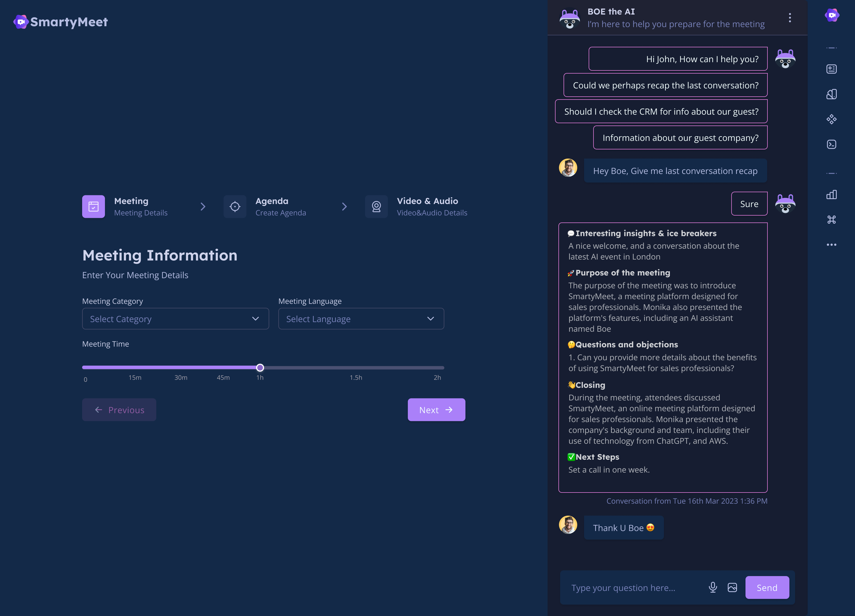Click the SmartyMeet icon in right sidebar
This screenshot has width=855, height=616.
[x=832, y=15]
